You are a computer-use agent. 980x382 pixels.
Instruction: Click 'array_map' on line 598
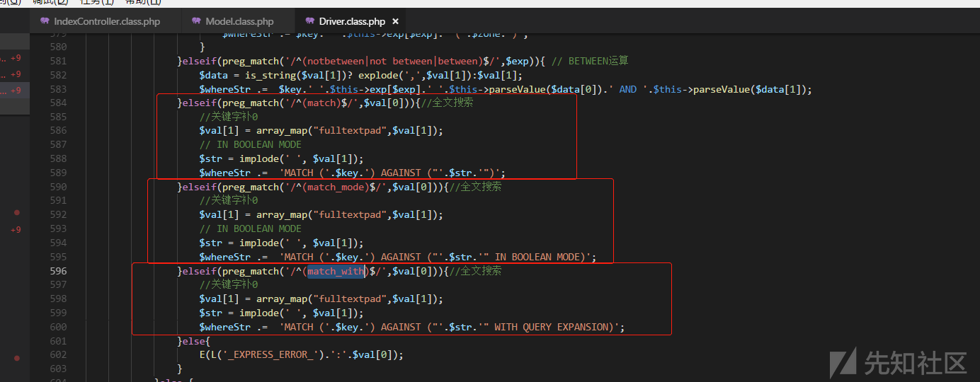tap(282, 299)
